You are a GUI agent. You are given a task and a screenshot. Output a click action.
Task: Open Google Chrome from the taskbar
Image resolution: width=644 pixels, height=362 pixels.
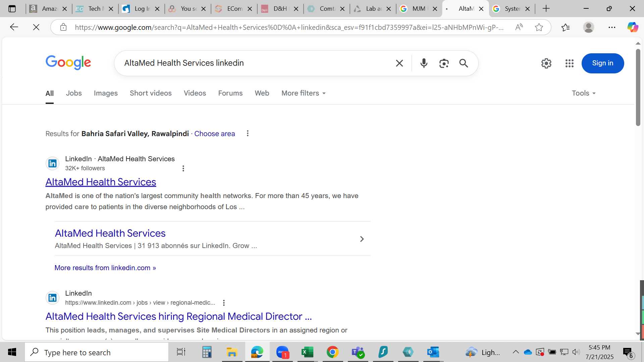332,352
